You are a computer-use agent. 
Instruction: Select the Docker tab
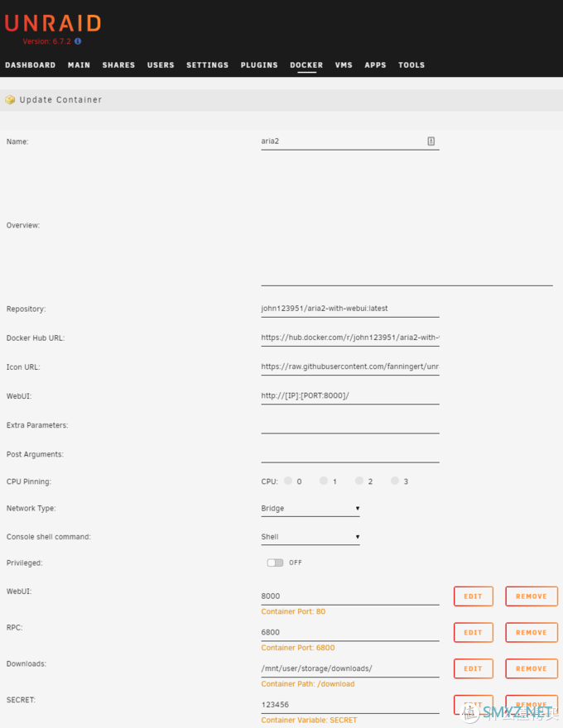click(306, 65)
